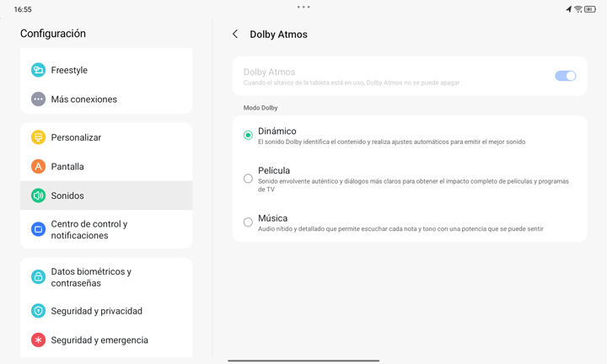Viewport: 607px width, 364px height.
Task: Go back using the arrow beside Dolby Atmos
Action: pos(235,34)
